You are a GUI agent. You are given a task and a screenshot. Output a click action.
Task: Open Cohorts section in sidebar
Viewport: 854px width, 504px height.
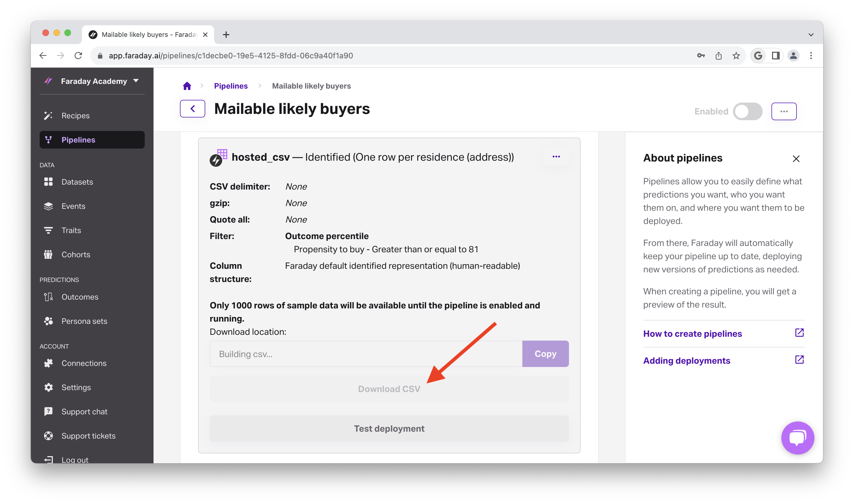coord(76,255)
